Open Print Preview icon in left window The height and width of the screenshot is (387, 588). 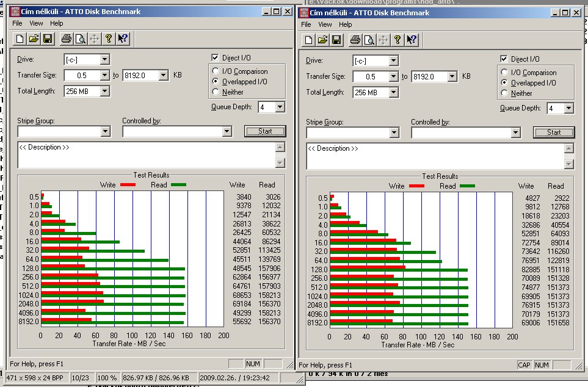[x=80, y=38]
